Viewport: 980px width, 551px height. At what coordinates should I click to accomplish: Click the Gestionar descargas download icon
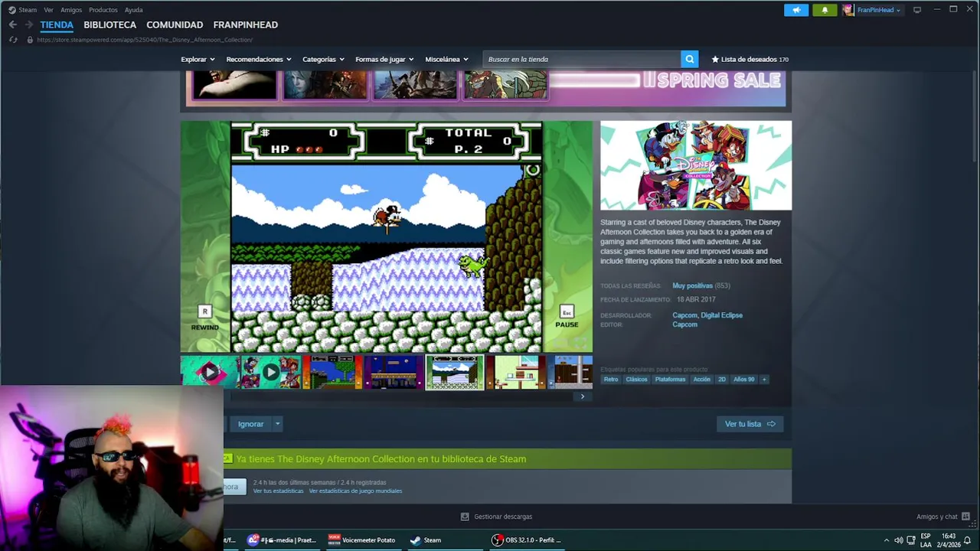click(x=465, y=517)
